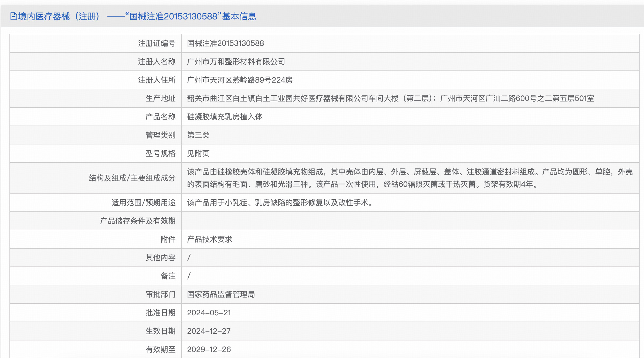Click 见附页 in the 型号规格 row
The height and width of the screenshot is (358, 644).
pyautogui.click(x=199, y=153)
